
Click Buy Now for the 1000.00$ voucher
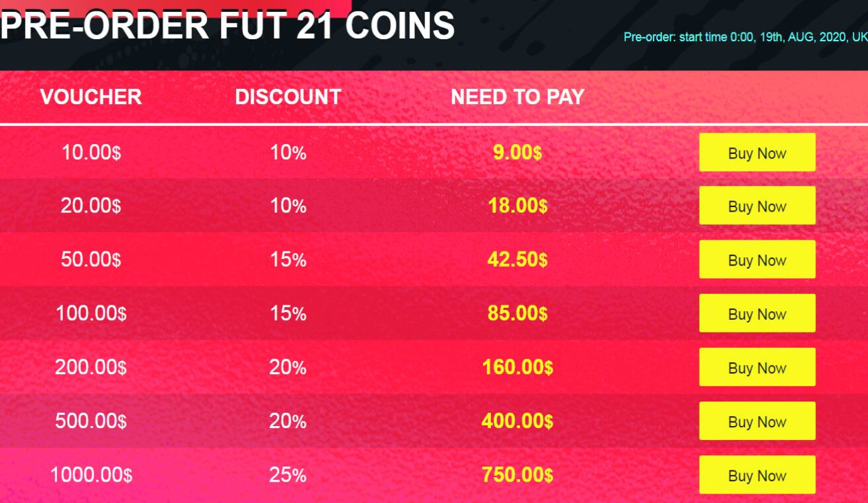pos(757,475)
